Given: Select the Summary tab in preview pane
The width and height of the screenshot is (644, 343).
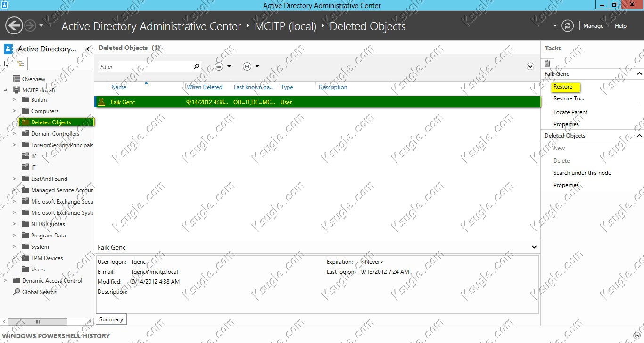Looking at the screenshot, I should 111,319.
